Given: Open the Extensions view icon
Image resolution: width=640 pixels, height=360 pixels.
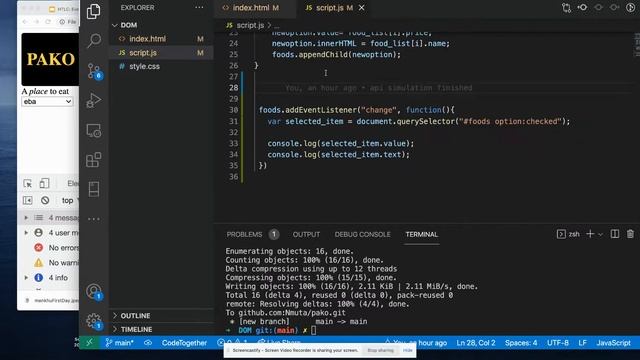Looking at the screenshot, I should pyautogui.click(x=93, y=160).
